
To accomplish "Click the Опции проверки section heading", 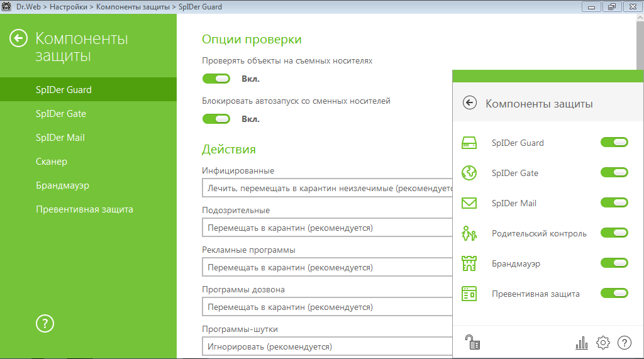I will pyautogui.click(x=252, y=39).
